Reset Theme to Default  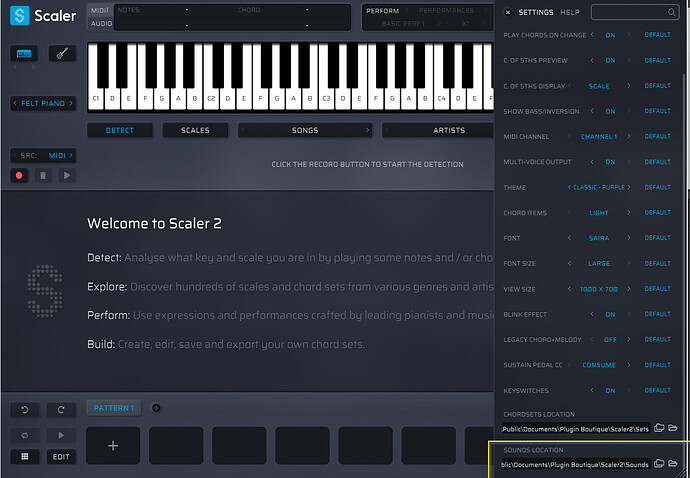pyautogui.click(x=657, y=188)
